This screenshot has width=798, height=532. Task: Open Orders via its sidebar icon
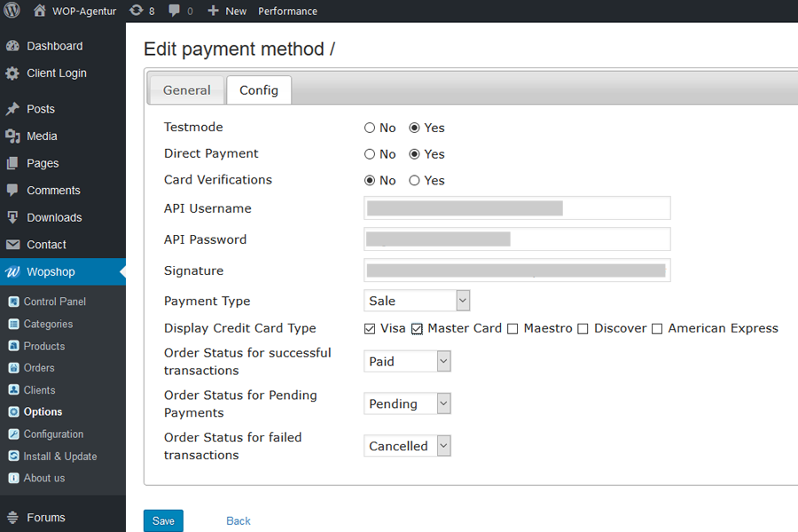(13, 368)
